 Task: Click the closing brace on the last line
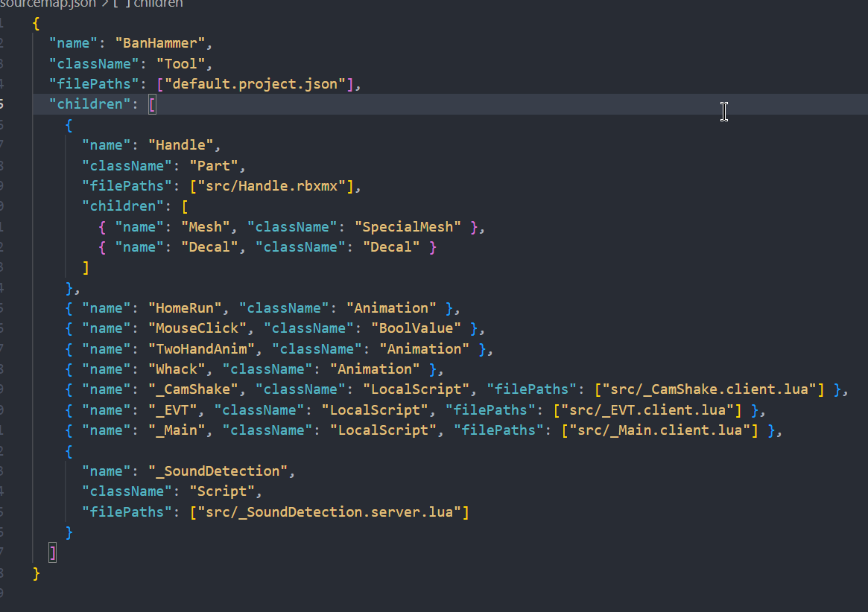point(35,573)
